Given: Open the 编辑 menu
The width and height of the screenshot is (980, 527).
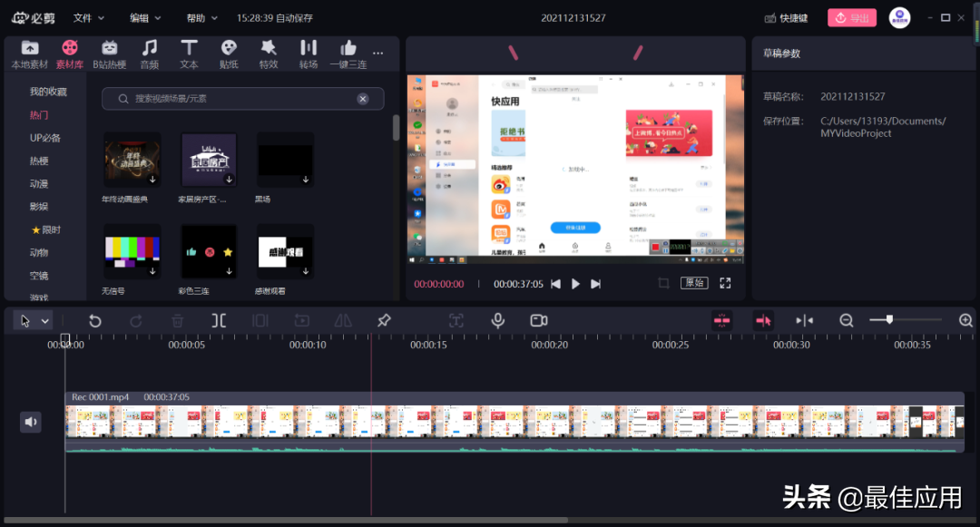Looking at the screenshot, I should (145, 18).
